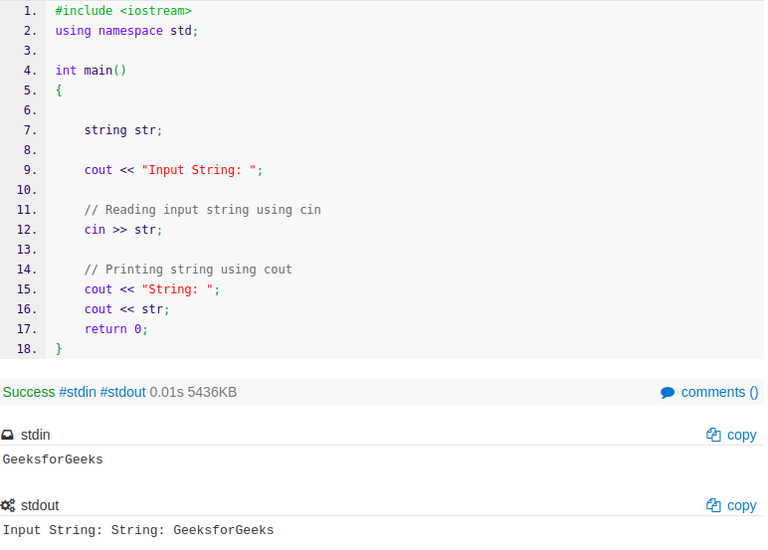Click the stdin section heading label
The image size is (768, 550).
coord(35,435)
